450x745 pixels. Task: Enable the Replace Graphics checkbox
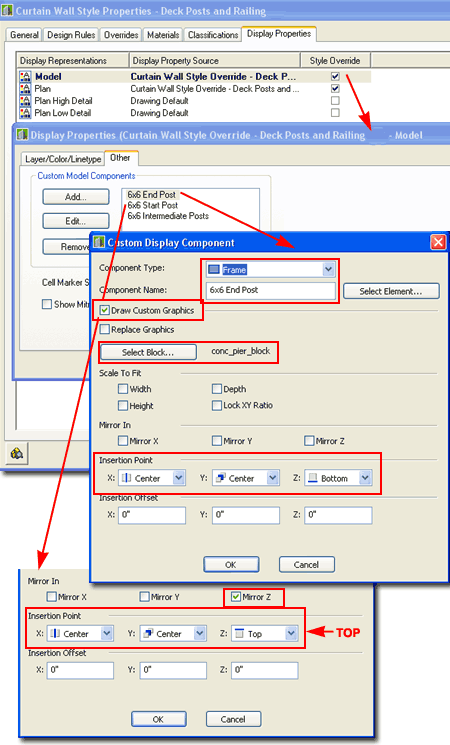(x=105, y=329)
